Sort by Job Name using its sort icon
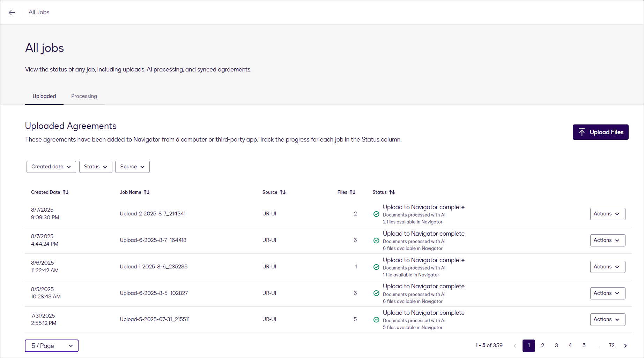 pyautogui.click(x=147, y=192)
